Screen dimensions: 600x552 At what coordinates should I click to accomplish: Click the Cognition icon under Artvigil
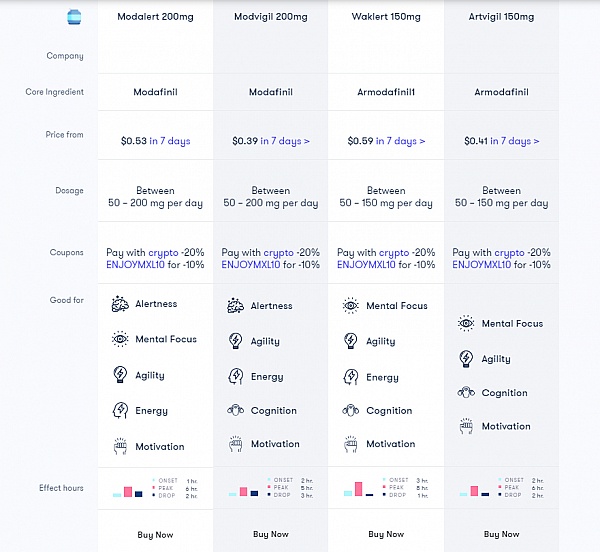pos(466,392)
